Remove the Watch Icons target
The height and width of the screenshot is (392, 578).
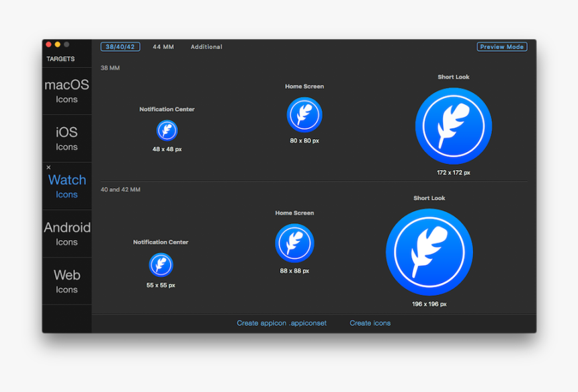(x=48, y=167)
